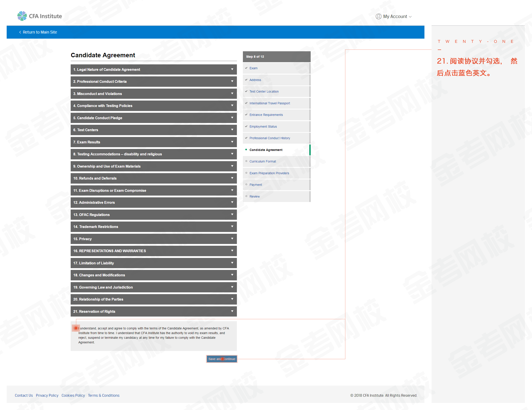Go to Exam Preparation Providers step

[276, 173]
